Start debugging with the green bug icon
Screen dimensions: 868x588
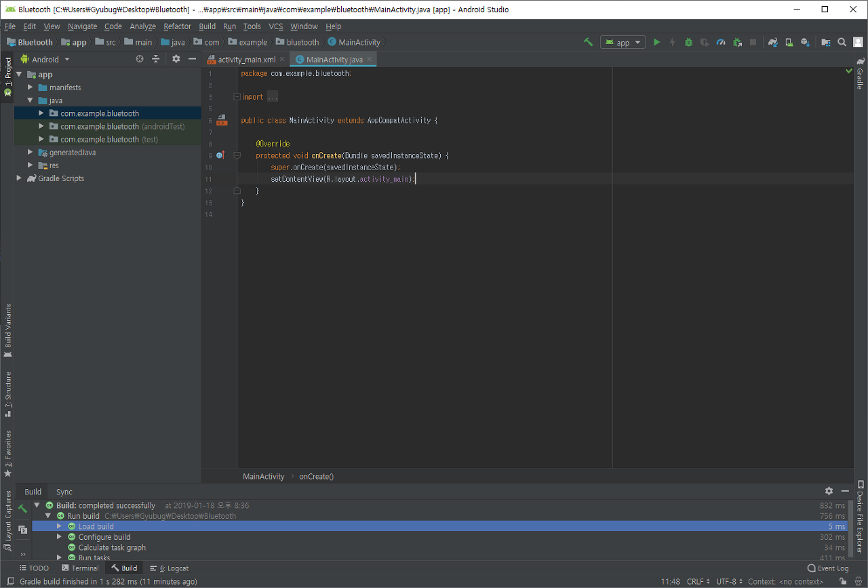point(688,42)
